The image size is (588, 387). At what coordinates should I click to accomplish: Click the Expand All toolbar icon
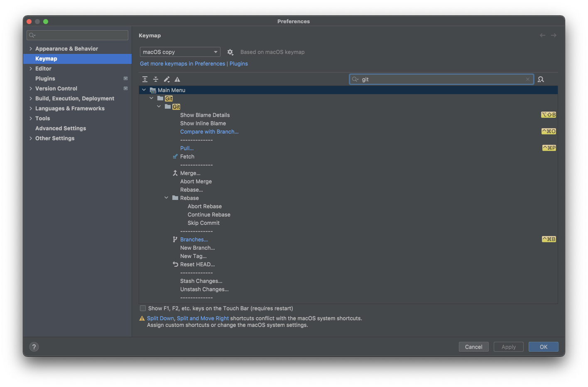coord(145,79)
